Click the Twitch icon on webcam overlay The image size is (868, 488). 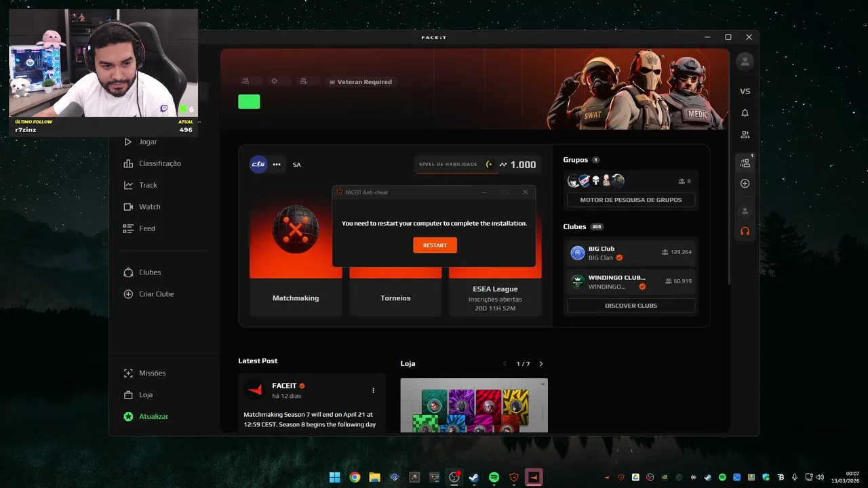tap(165, 108)
